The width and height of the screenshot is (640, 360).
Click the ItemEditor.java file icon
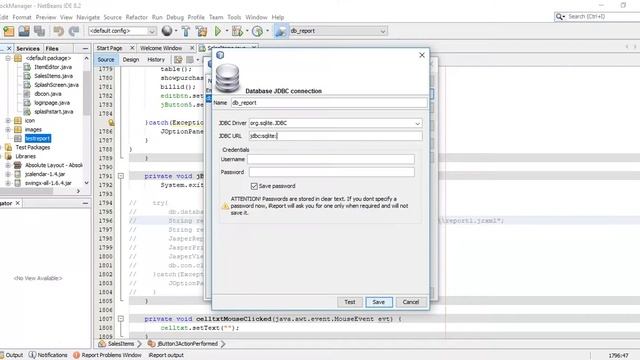coord(27,67)
